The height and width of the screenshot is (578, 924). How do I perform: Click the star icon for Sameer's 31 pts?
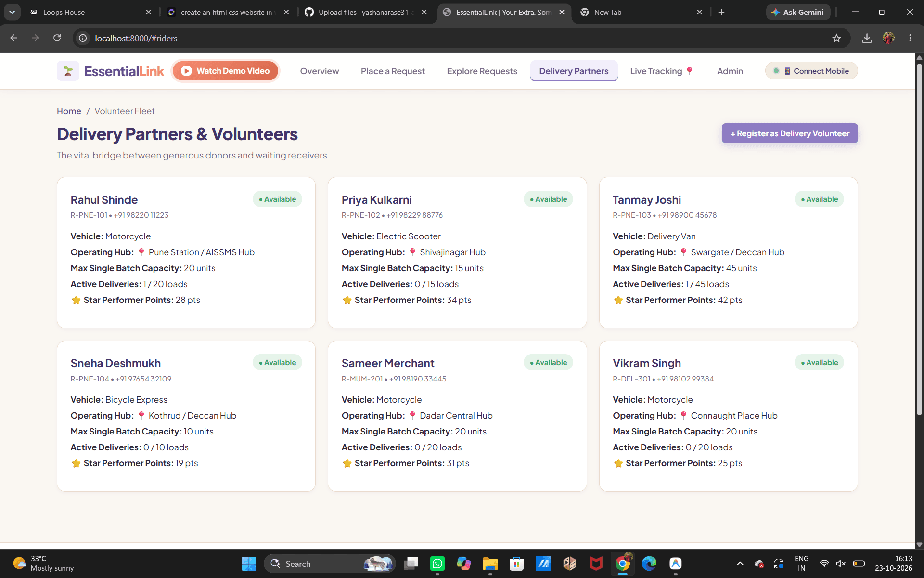pos(347,463)
